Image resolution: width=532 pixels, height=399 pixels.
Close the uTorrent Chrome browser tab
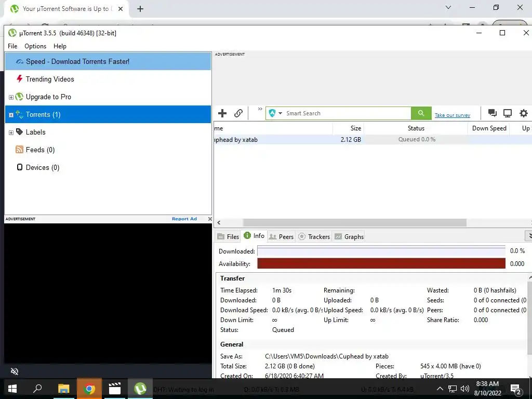point(121,9)
